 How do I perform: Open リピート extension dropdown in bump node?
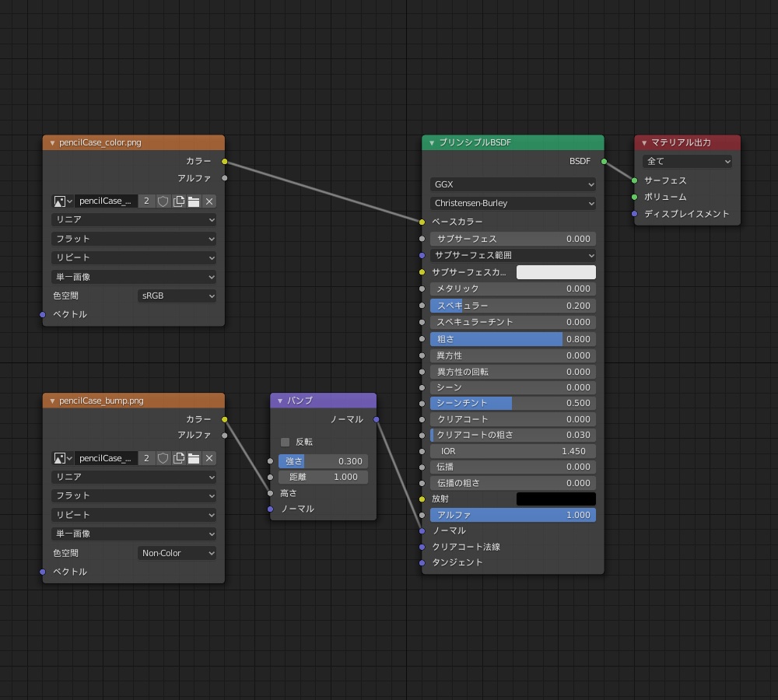tap(134, 514)
